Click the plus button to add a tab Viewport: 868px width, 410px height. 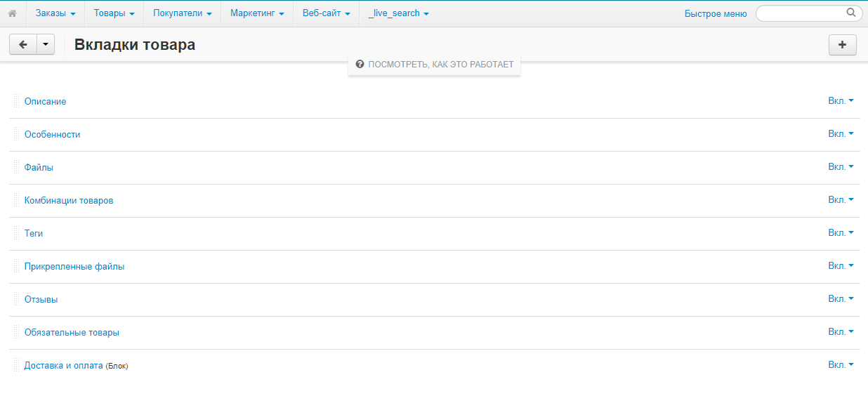pyautogui.click(x=842, y=44)
